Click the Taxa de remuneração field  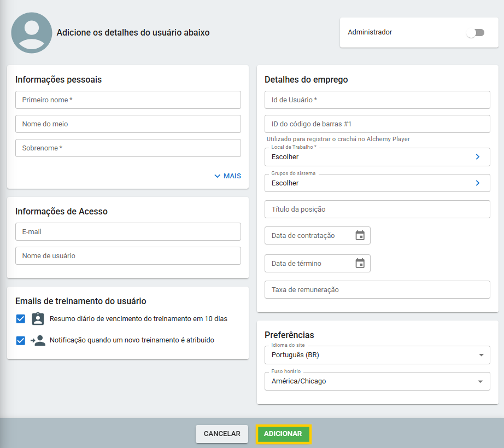(377, 290)
